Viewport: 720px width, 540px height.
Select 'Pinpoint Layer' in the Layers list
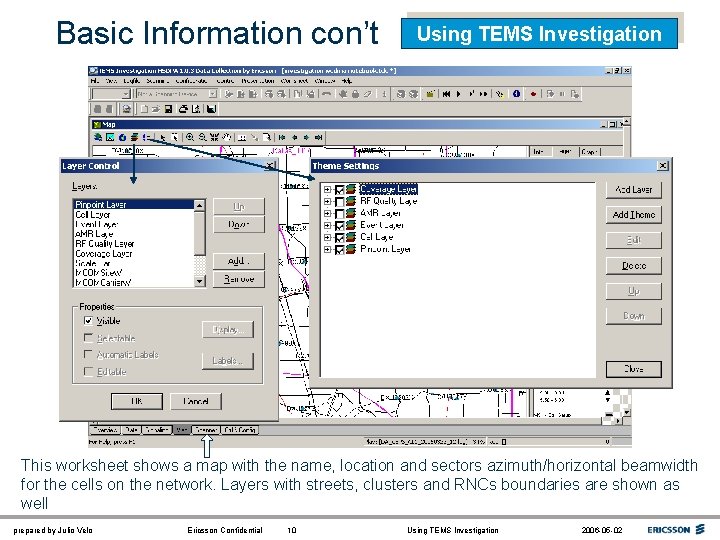pyautogui.click(x=134, y=204)
